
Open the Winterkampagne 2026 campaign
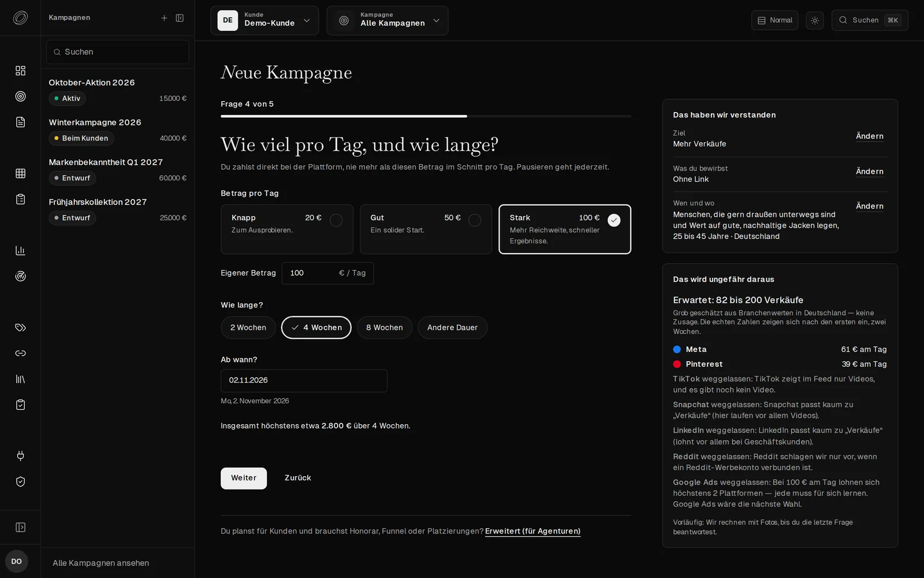pos(118,131)
